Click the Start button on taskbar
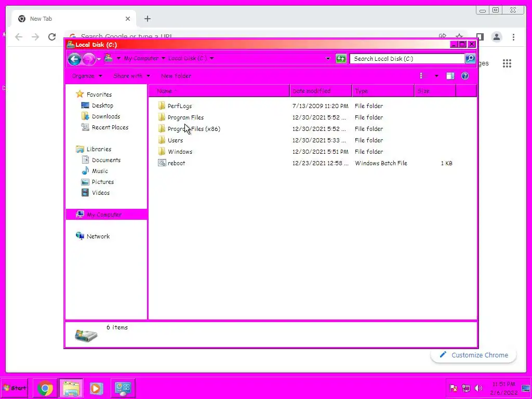This screenshot has height=399, width=532. (14, 388)
